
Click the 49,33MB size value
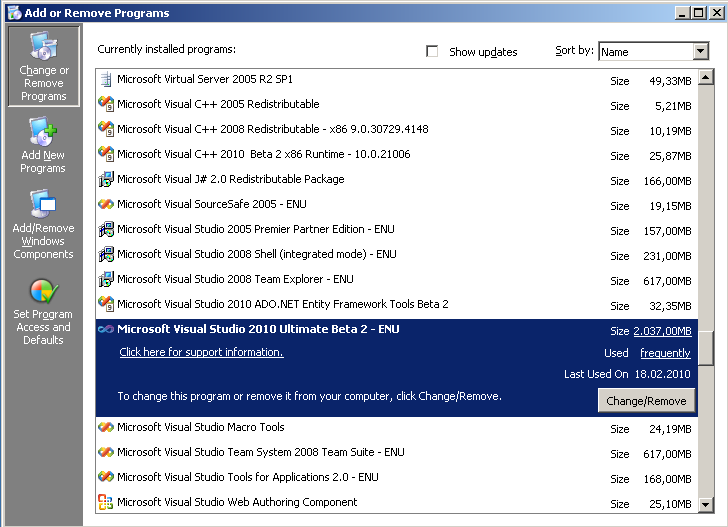(670, 81)
